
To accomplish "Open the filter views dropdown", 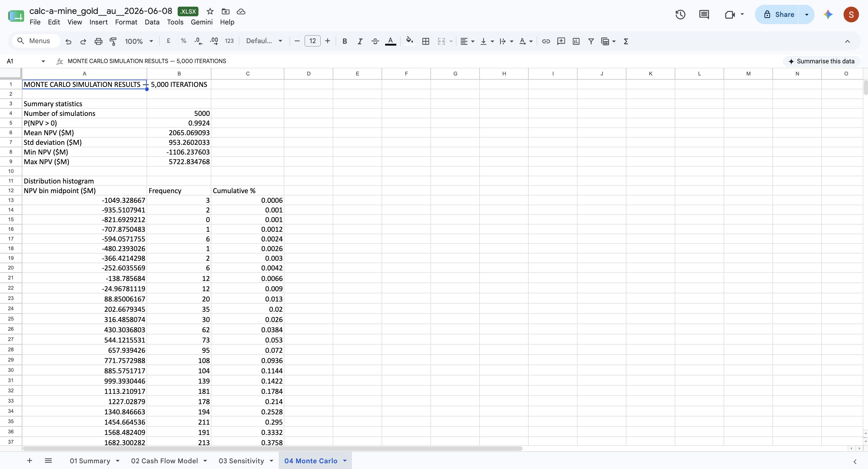I will (x=614, y=41).
